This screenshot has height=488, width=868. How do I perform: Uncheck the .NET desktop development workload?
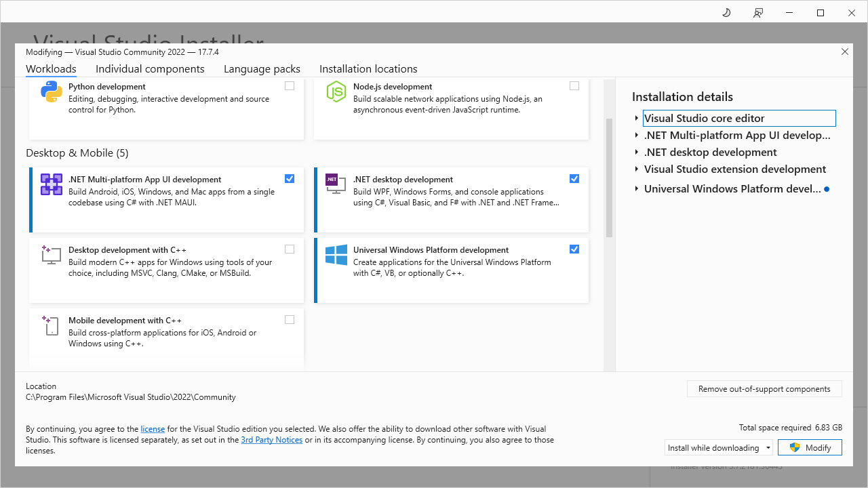click(x=574, y=178)
